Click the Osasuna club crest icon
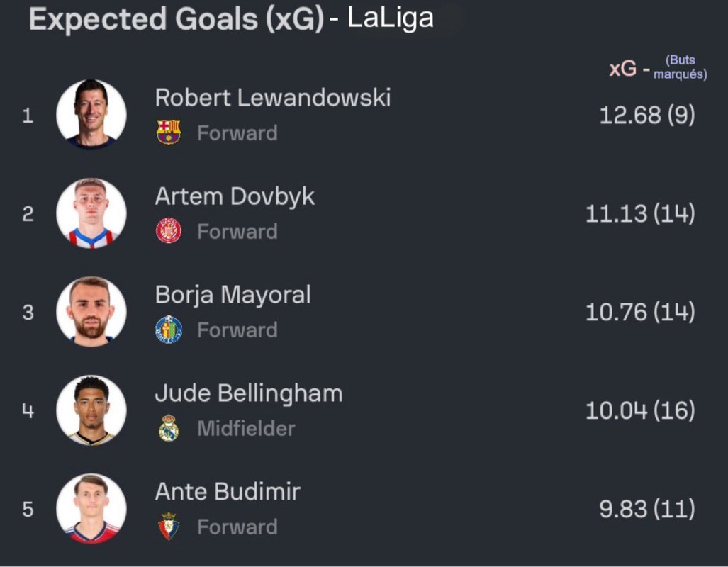Screen dimensions: 728x567 [x=169, y=526]
